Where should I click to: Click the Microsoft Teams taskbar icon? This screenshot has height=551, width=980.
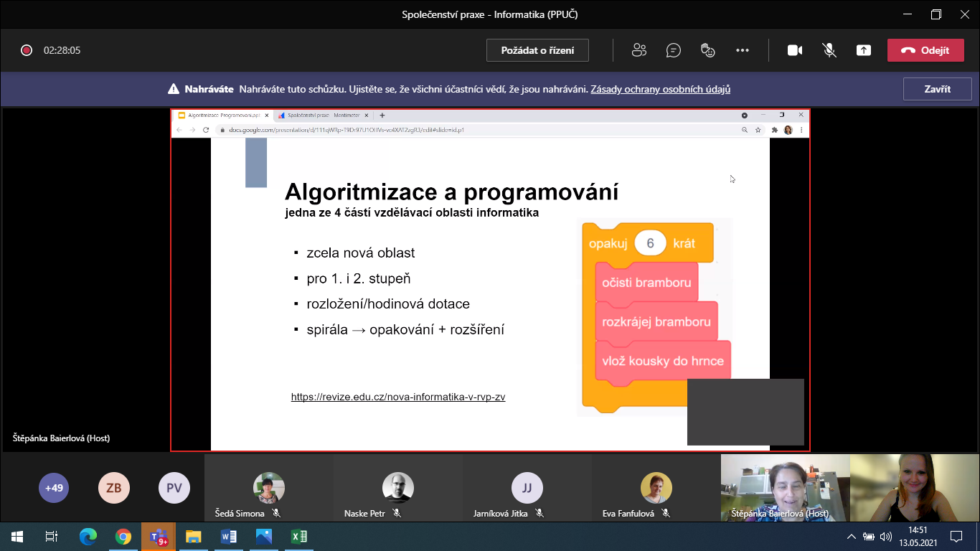(158, 536)
